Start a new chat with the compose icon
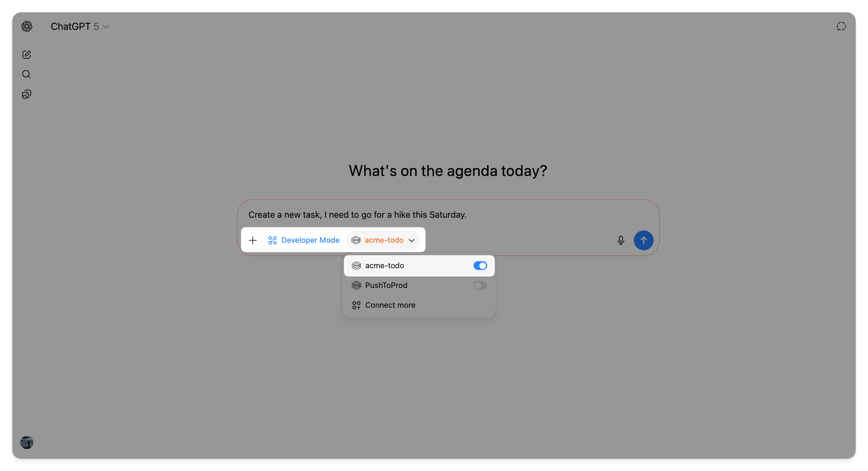Viewport: 868px width, 471px height. [27, 54]
